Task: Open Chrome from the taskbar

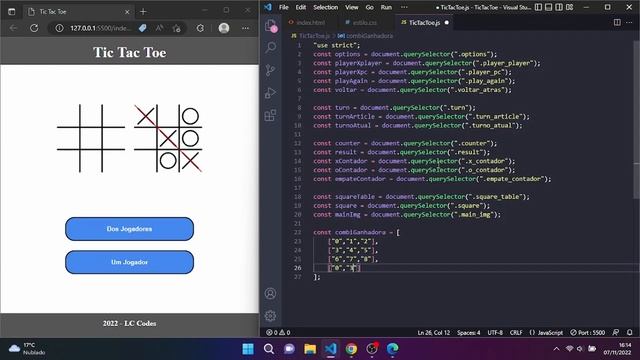Action: (351, 349)
